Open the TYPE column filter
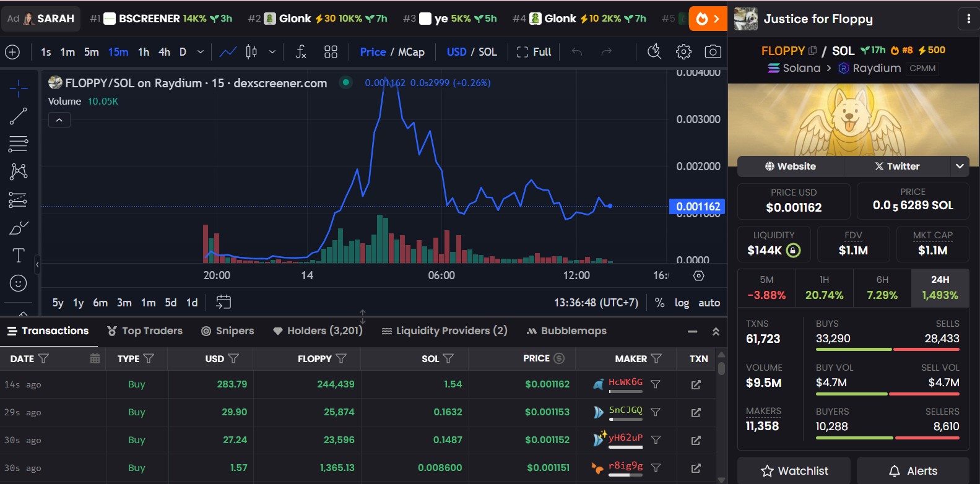This screenshot has height=484, width=980. pyautogui.click(x=149, y=358)
